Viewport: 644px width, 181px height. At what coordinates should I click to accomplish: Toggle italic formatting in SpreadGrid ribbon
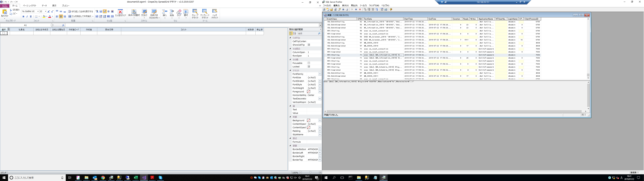click(27, 16)
